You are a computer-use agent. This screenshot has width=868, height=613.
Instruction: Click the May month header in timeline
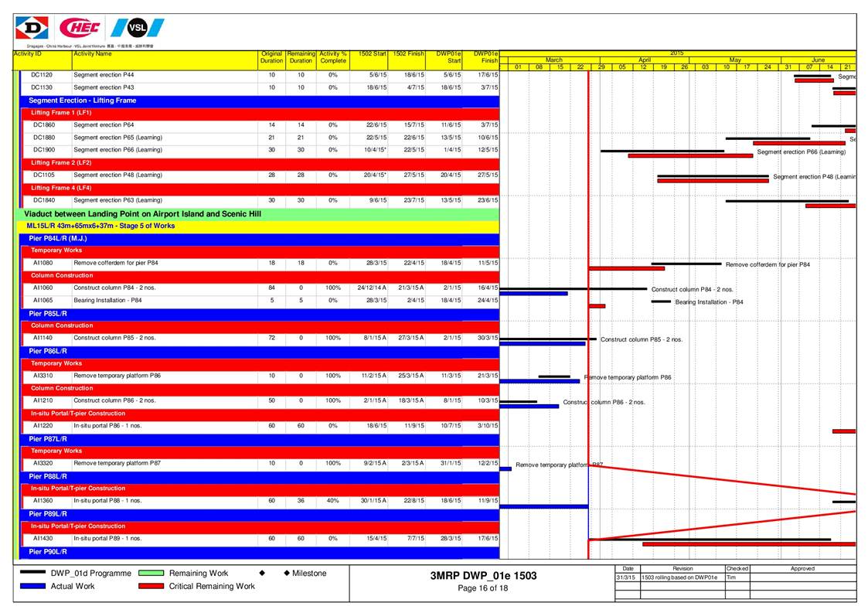click(x=734, y=60)
